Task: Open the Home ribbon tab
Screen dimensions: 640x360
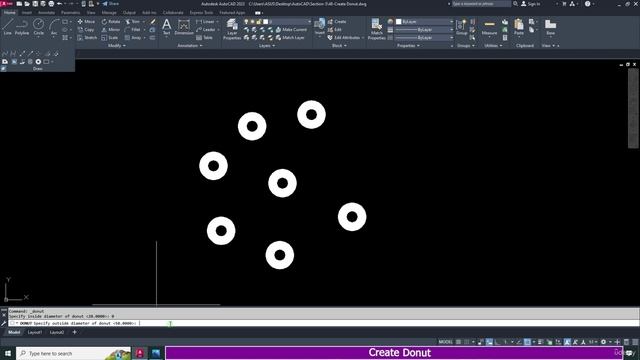Action: coord(9,13)
